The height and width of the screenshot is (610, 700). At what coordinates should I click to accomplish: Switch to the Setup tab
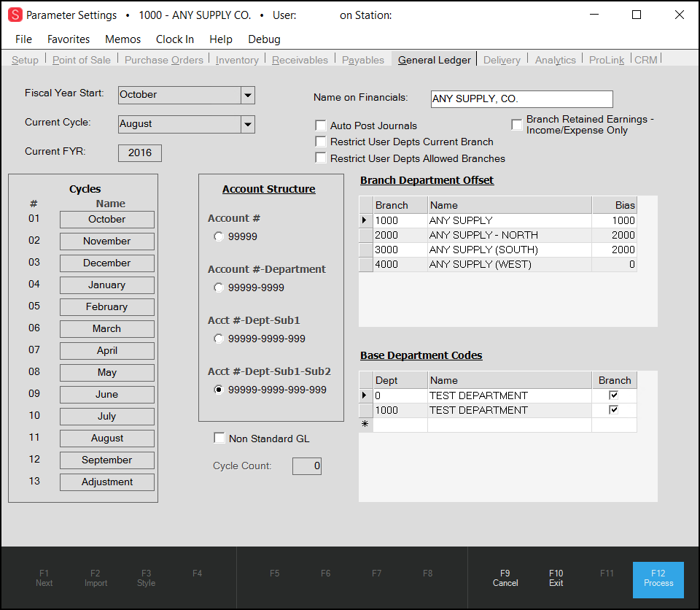click(x=25, y=60)
